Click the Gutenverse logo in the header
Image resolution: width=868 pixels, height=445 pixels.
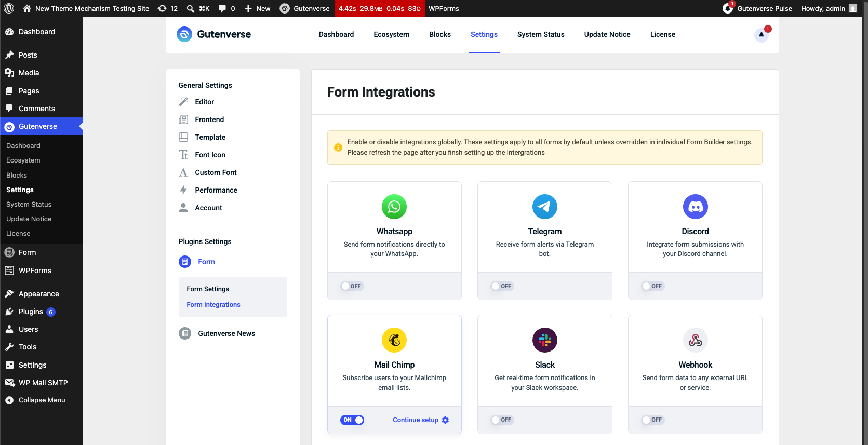(x=213, y=34)
